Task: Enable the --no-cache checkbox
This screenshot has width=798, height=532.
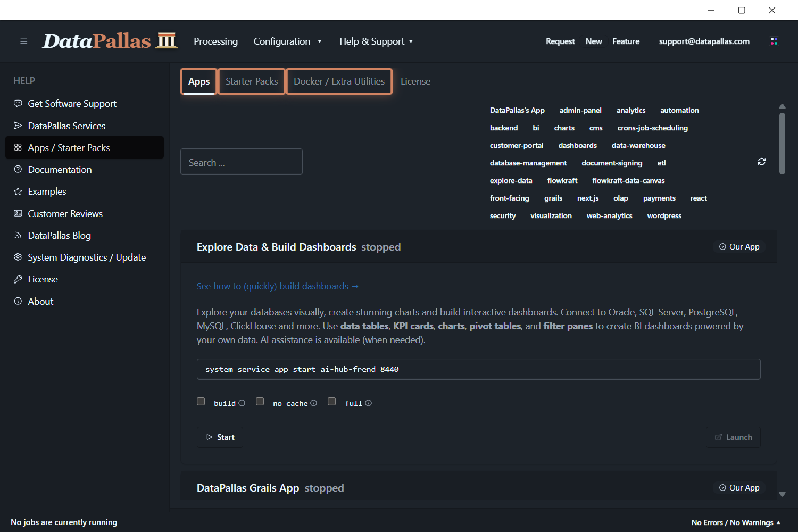Action: [260, 402]
